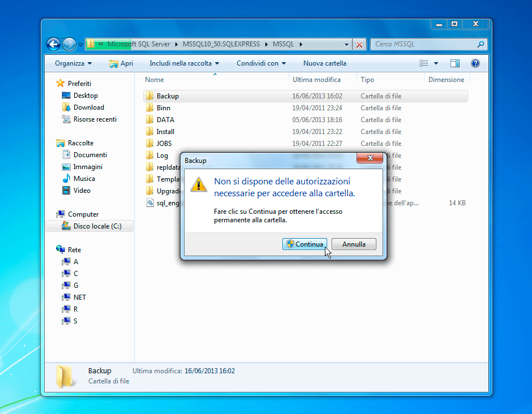
Task: Open the Condividi con menu
Action: (261, 63)
